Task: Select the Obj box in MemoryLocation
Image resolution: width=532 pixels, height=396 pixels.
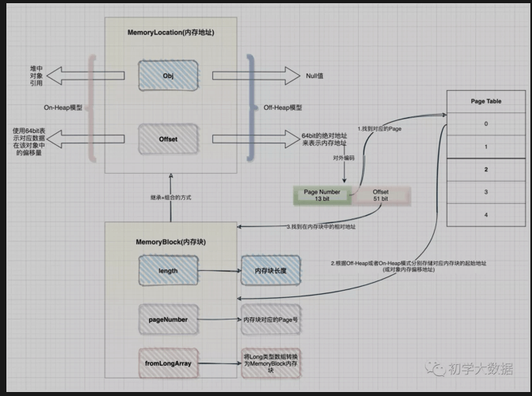Action: 168,76
